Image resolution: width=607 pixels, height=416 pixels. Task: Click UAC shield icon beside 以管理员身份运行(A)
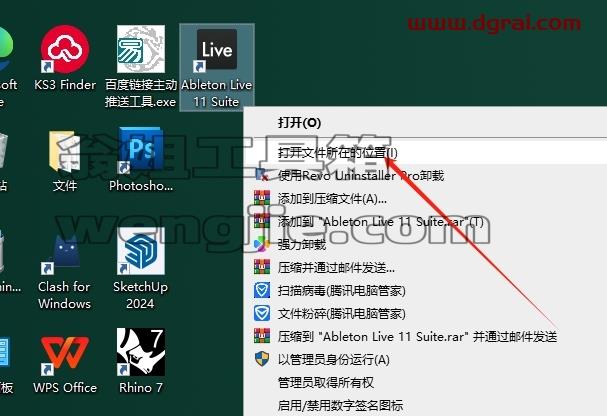point(262,359)
